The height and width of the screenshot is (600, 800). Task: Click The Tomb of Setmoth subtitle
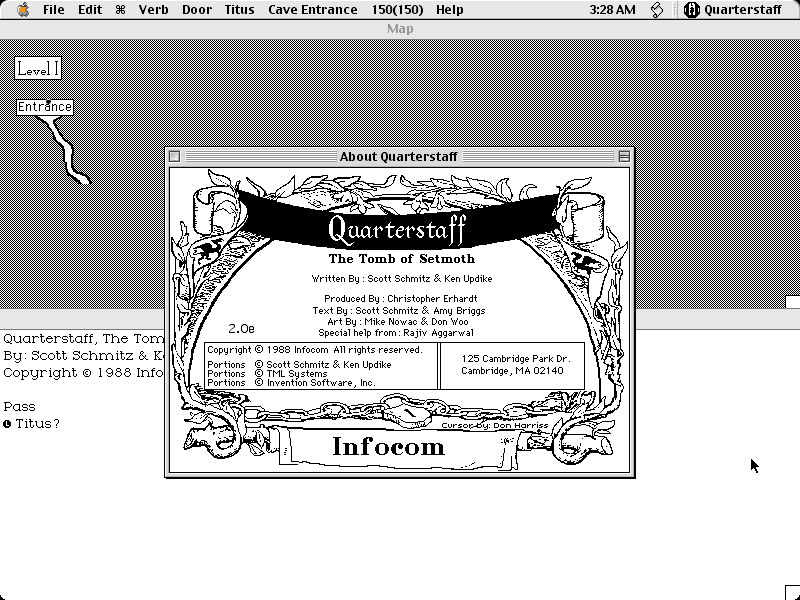click(402, 259)
